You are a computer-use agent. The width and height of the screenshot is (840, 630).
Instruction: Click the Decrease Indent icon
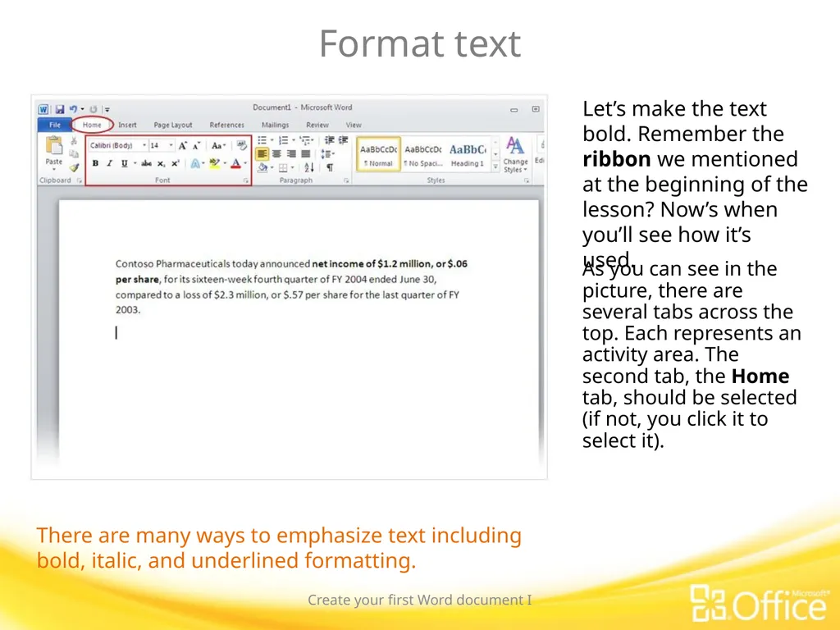pyautogui.click(x=330, y=140)
